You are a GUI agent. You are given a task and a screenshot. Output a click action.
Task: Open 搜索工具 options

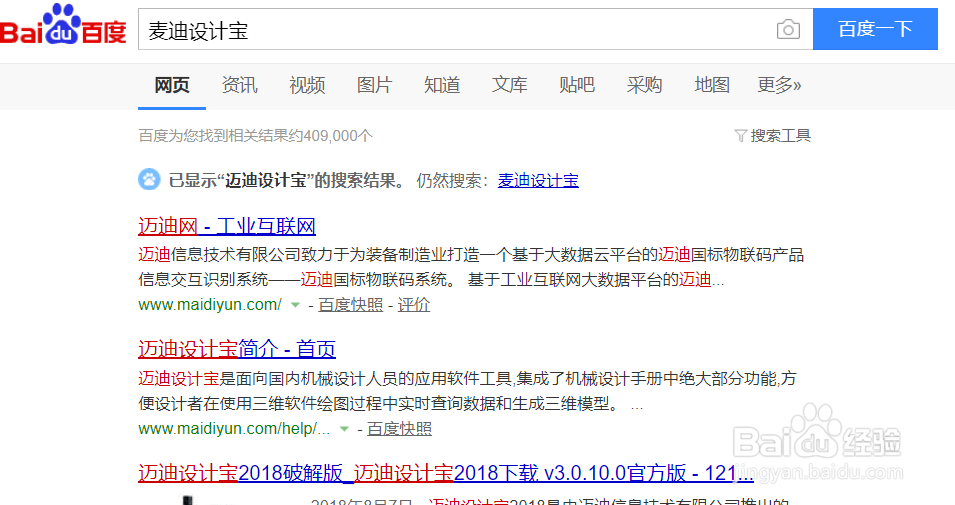coord(780,136)
